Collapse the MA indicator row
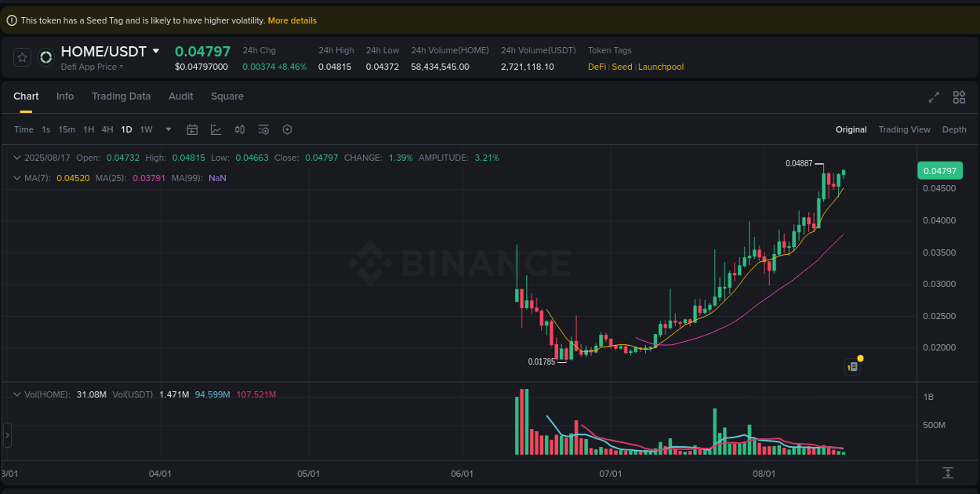 [16, 178]
